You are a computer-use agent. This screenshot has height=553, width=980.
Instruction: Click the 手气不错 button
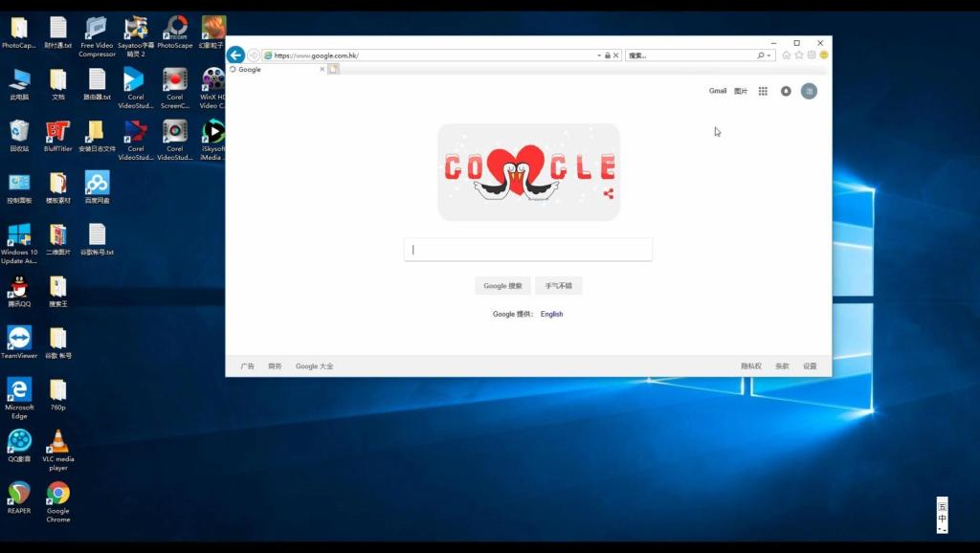pyautogui.click(x=559, y=286)
